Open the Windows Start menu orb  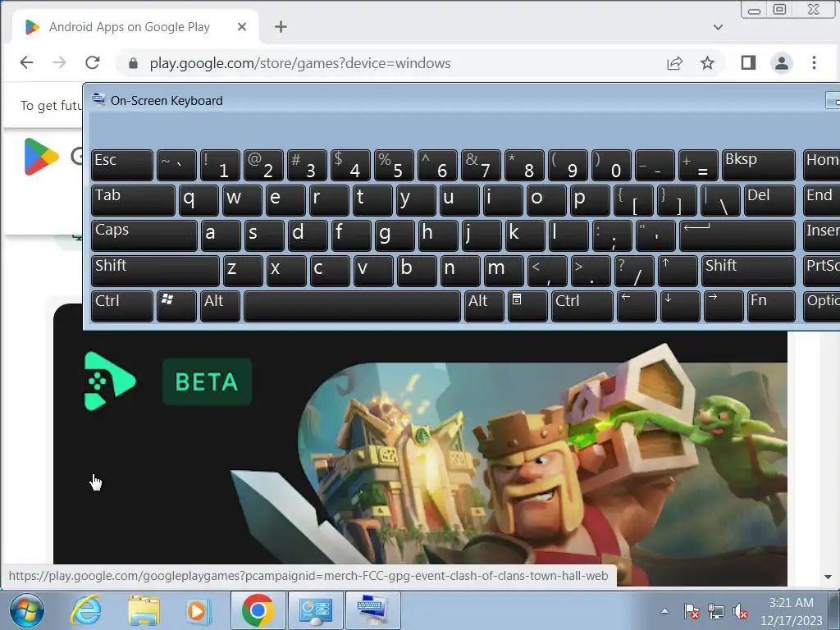25,610
